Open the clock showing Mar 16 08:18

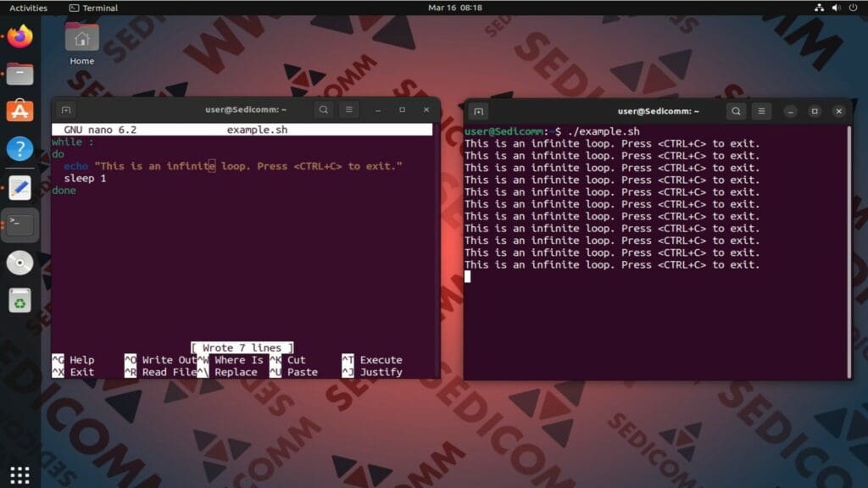(455, 8)
